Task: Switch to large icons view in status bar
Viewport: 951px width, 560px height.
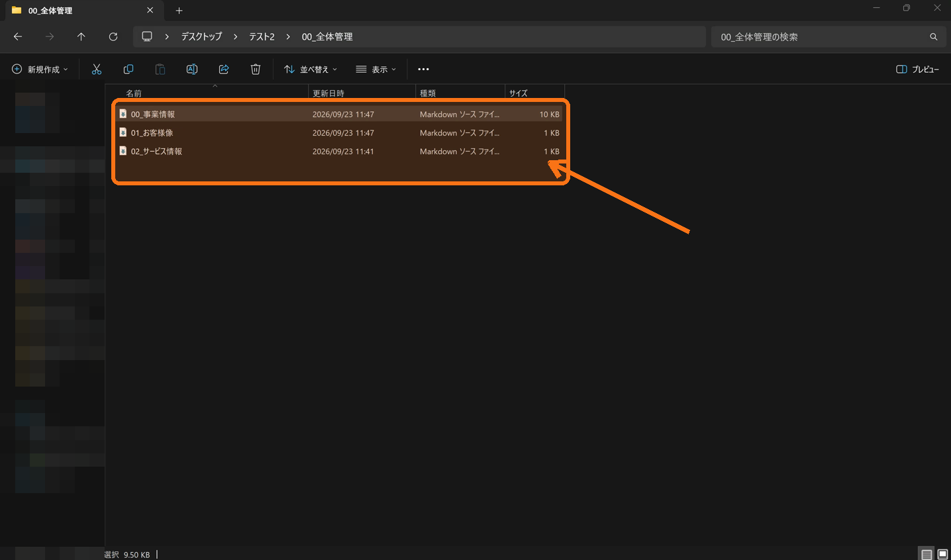Action: pyautogui.click(x=943, y=555)
